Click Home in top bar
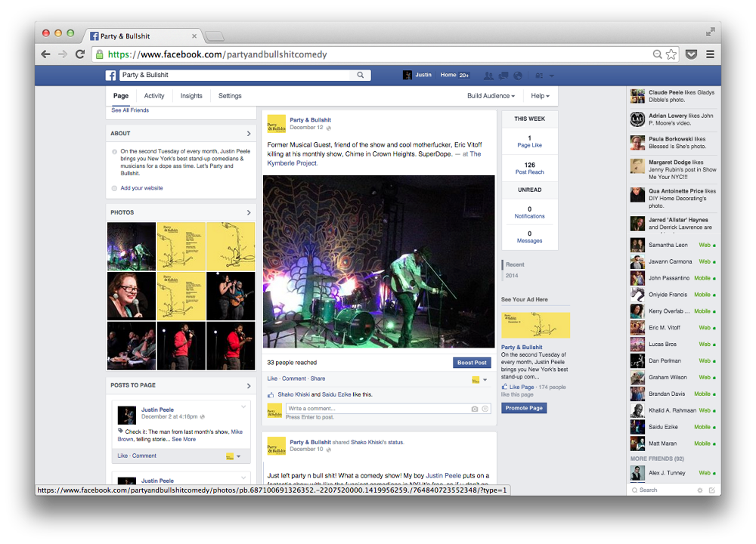Image resolution: width=756 pixels, height=544 pixels. click(x=448, y=75)
